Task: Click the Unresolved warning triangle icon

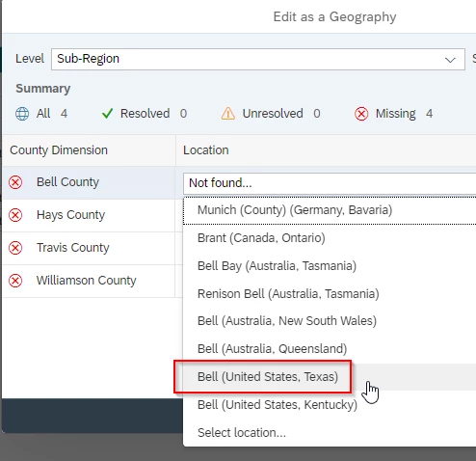Action: pos(227,114)
